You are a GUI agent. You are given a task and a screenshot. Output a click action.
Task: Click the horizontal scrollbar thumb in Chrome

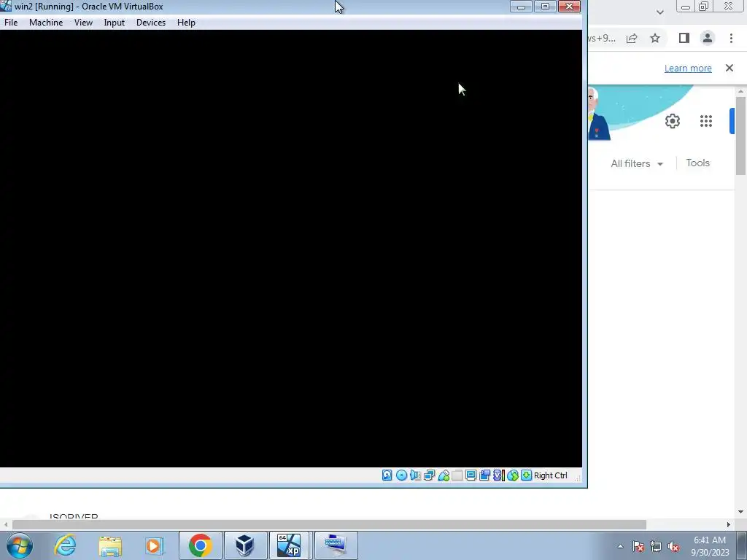tap(329, 524)
